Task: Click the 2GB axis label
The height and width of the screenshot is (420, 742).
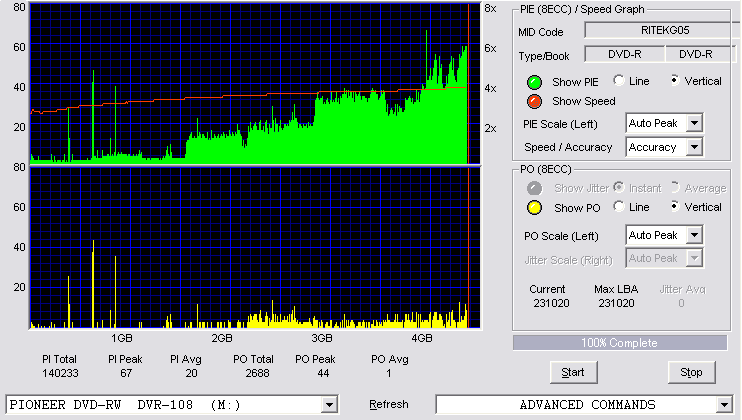Action: 221,338
